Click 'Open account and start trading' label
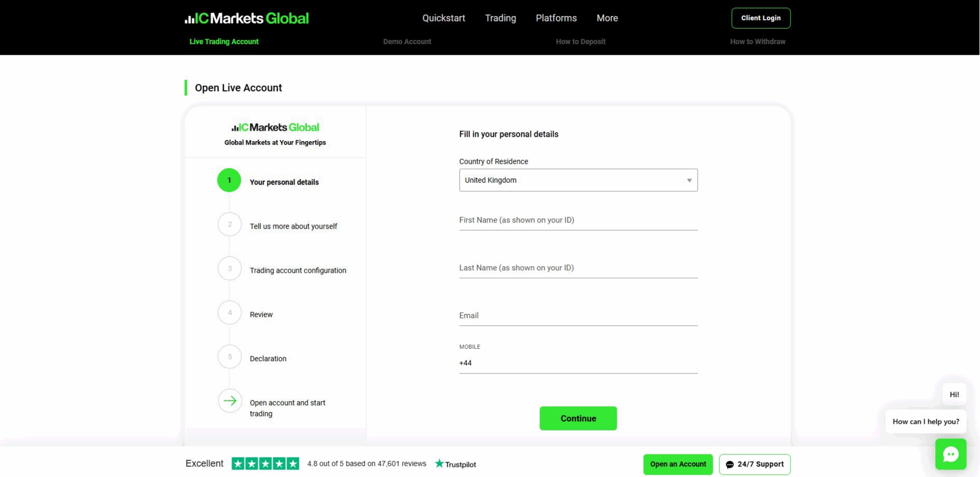The image size is (980, 477). coord(287,408)
